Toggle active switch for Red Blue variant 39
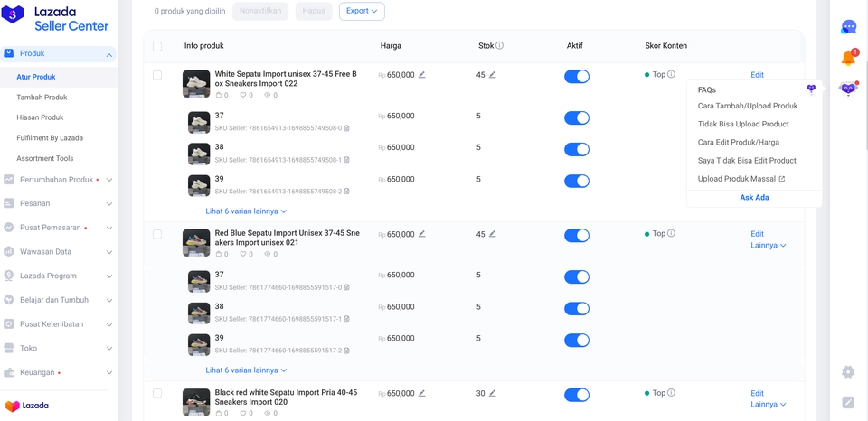Screen dimensions: 868x421 click(x=576, y=341)
